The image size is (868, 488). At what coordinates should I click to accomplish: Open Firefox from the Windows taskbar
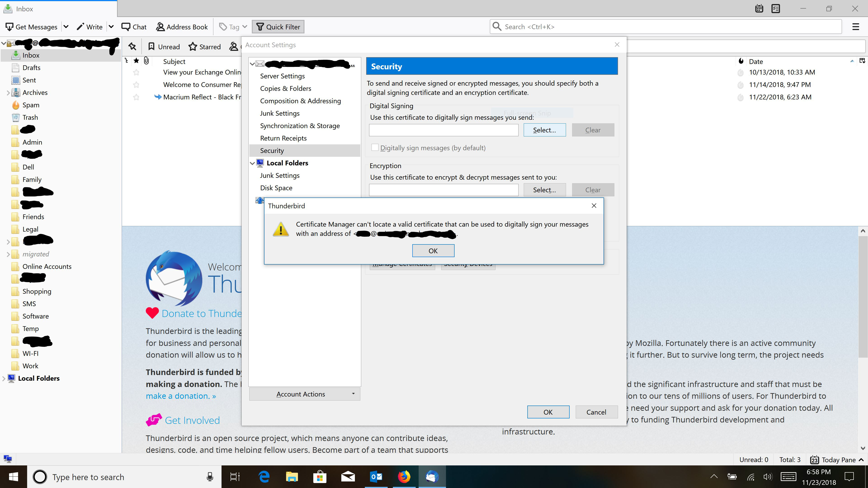point(404,476)
